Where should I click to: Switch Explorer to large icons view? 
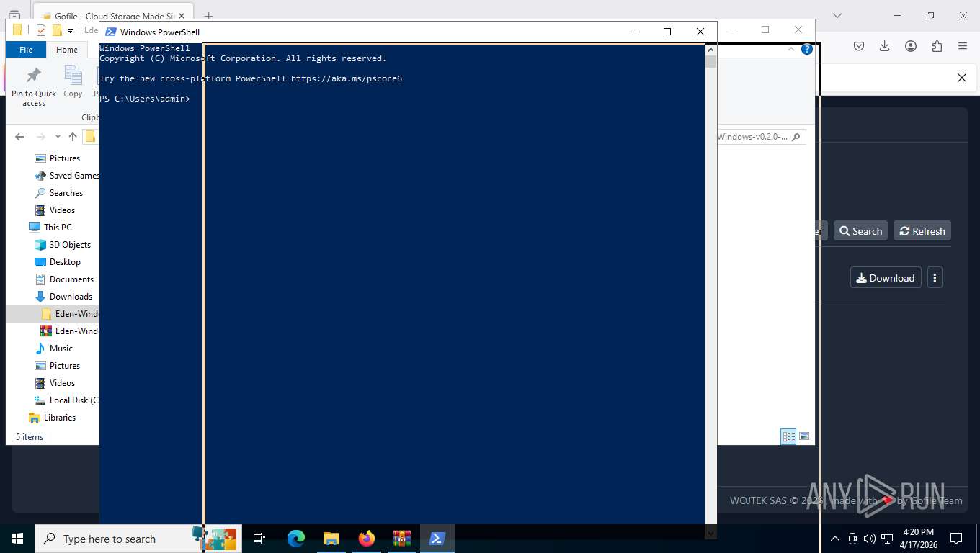[x=804, y=436]
